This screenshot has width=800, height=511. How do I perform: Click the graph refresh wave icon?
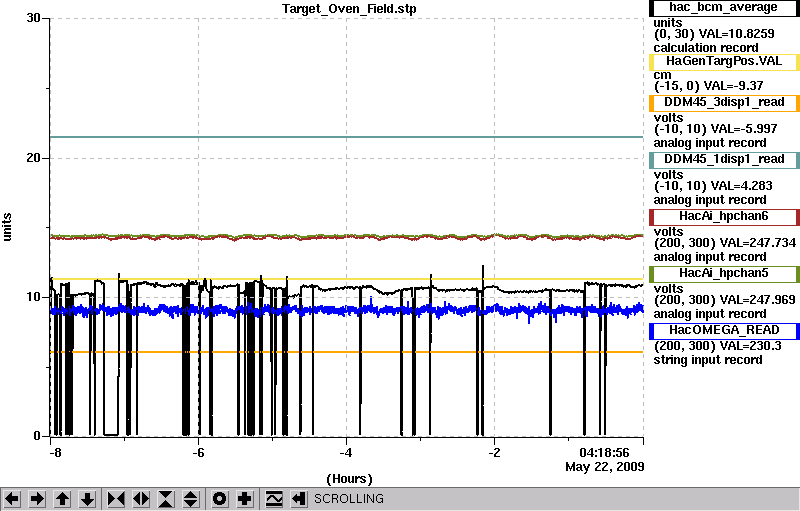click(x=274, y=499)
